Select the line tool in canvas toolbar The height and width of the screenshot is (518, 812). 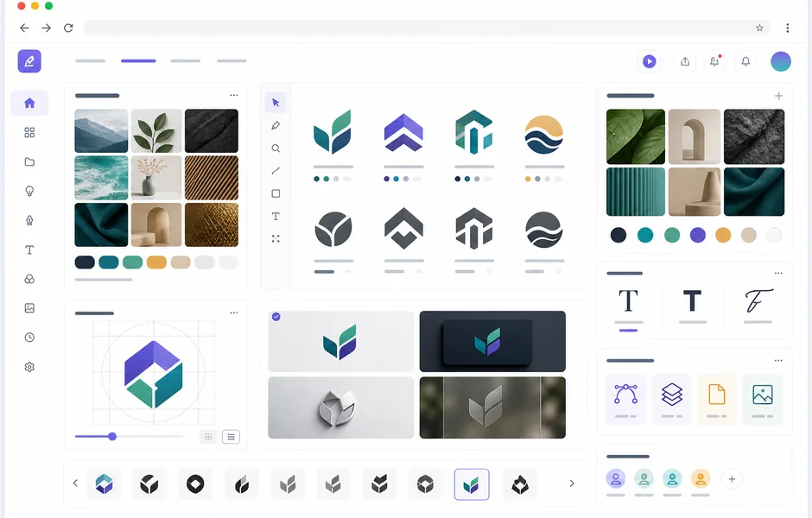pyautogui.click(x=276, y=171)
